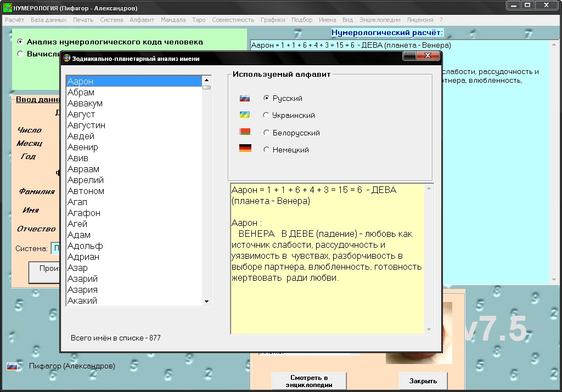This screenshot has height=392, width=562.
Task: Select the name Азария in the list
Action: [x=134, y=289]
